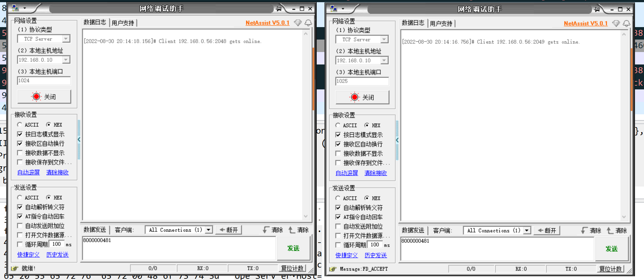Click the pin icon in right window title bar
This screenshot has height=280, width=644.
(x=597, y=9)
